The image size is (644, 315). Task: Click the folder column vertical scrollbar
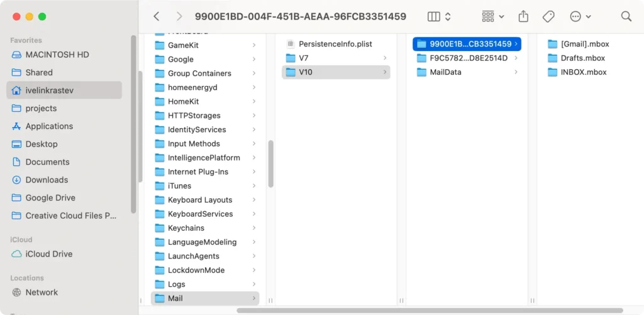[x=271, y=163]
